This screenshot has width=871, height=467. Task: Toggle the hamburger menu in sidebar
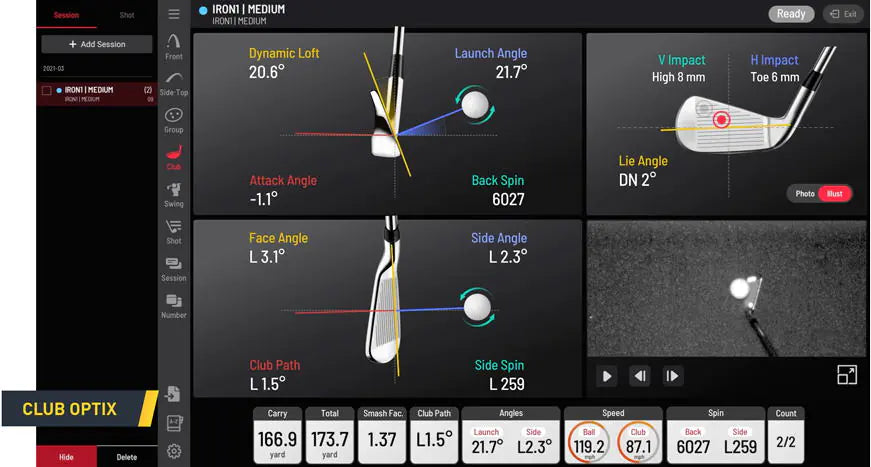click(174, 14)
